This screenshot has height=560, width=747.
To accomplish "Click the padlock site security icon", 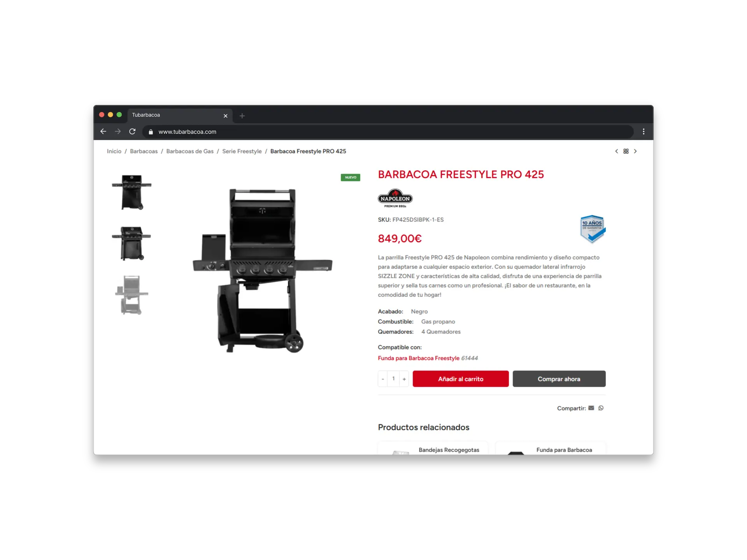I will pos(151,132).
